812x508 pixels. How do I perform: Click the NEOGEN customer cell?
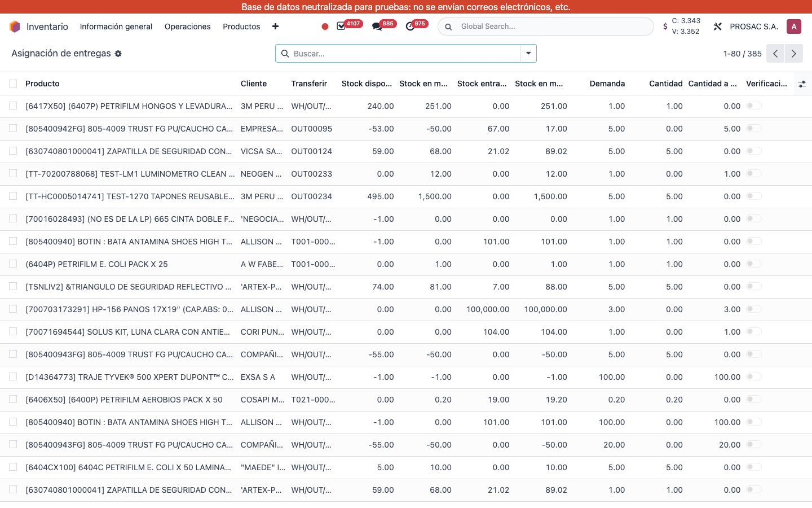click(261, 174)
